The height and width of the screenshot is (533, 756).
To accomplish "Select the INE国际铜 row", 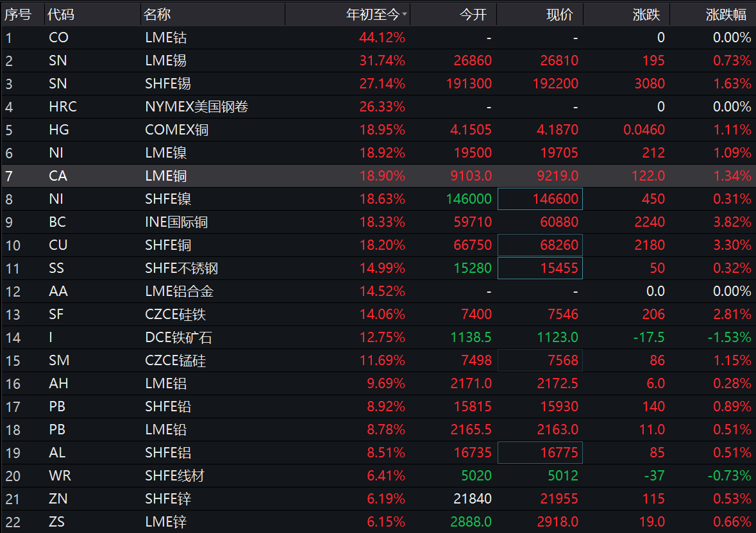I will coord(176,222).
